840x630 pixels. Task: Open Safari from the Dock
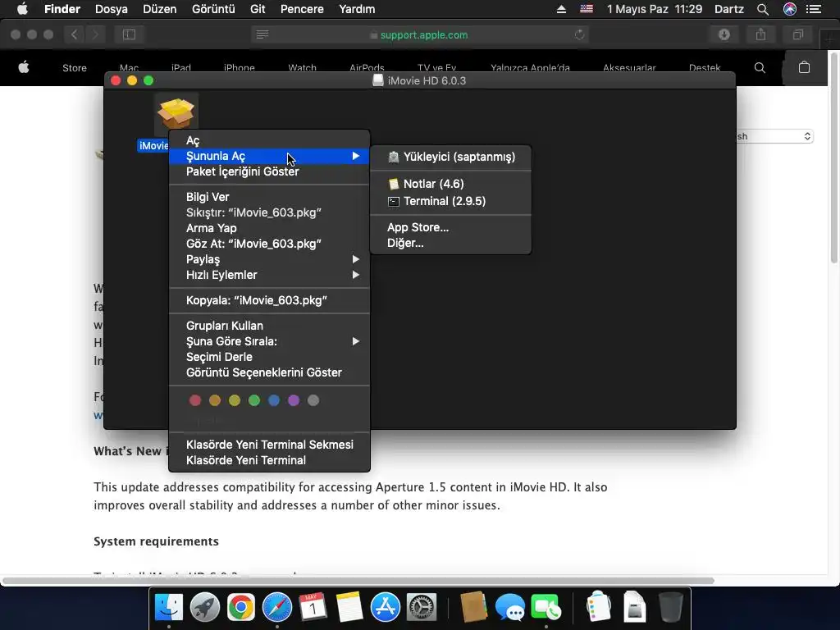pos(277,608)
